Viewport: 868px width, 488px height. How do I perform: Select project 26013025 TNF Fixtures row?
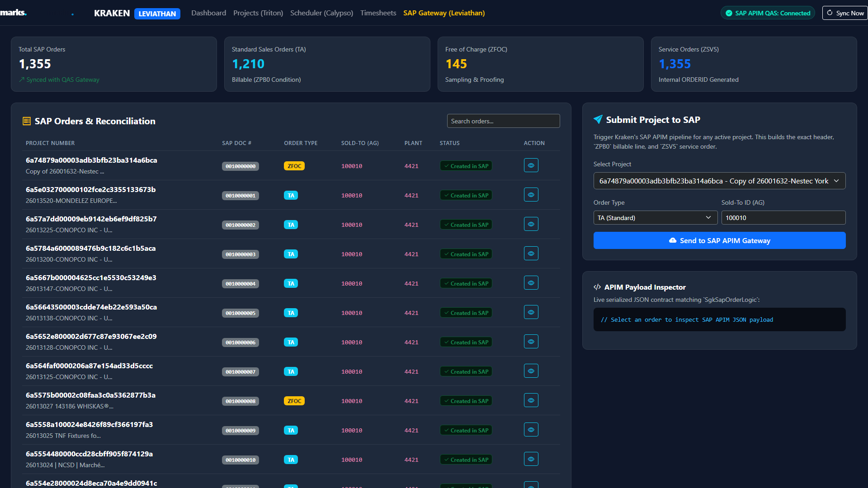click(291, 430)
